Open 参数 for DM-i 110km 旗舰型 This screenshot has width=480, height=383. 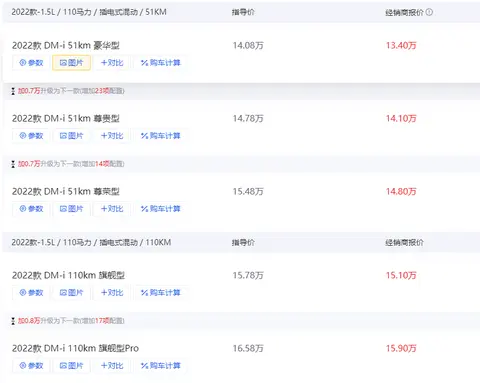coord(31,293)
